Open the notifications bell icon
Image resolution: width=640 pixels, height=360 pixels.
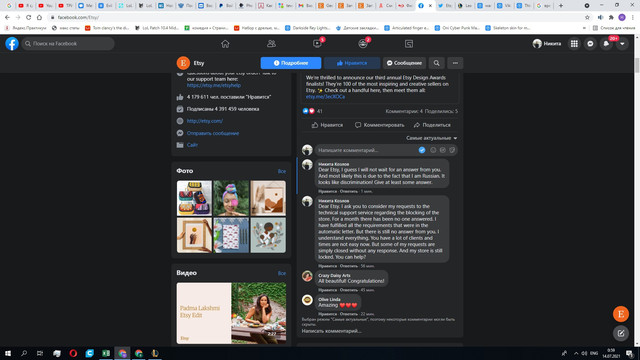coord(606,44)
